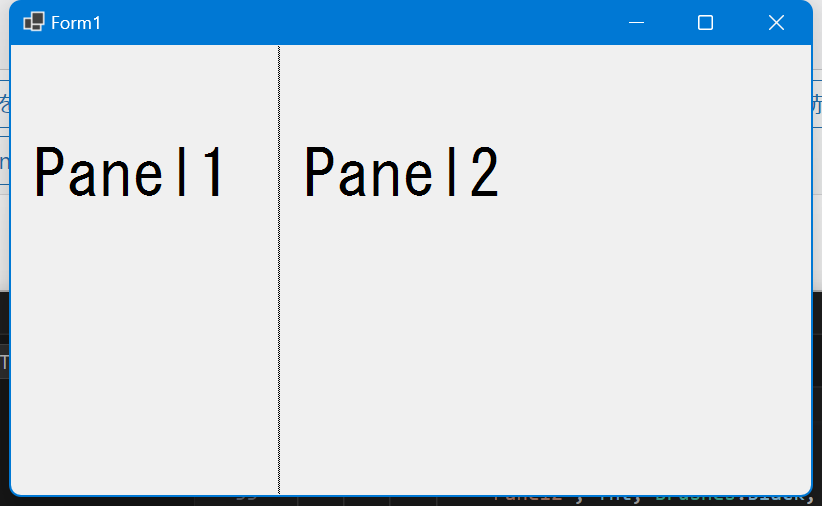The height and width of the screenshot is (506, 822).
Task: Click the empty area above the Panel1 text
Action: coord(144,92)
